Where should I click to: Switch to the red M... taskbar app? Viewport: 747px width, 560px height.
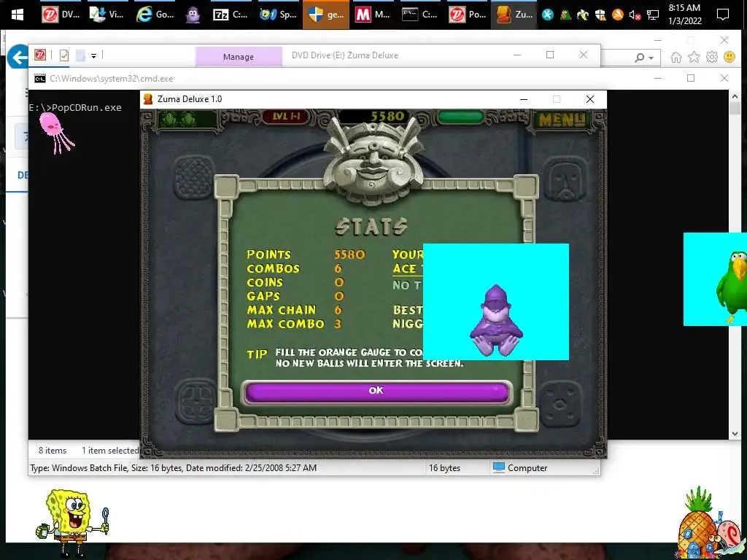373,15
